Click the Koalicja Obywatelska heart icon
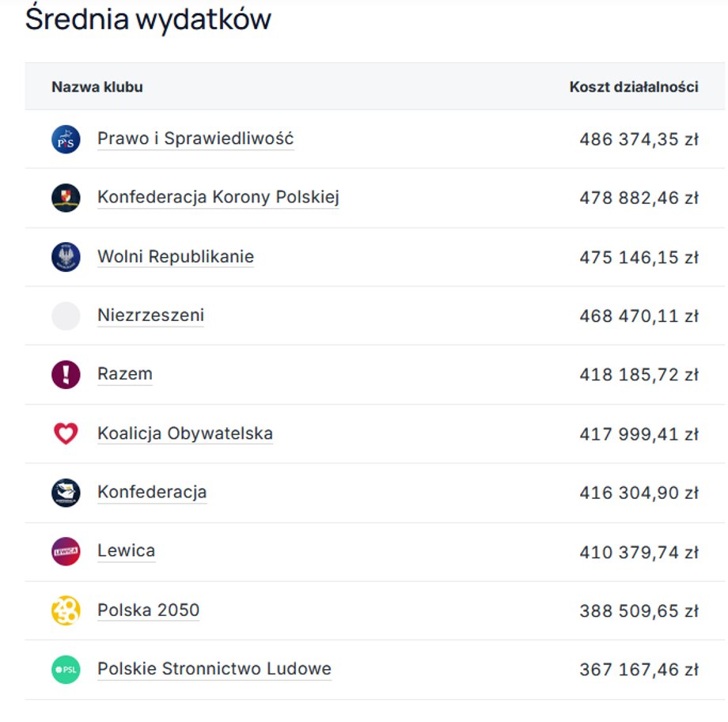This screenshot has width=728, height=722. 66,433
